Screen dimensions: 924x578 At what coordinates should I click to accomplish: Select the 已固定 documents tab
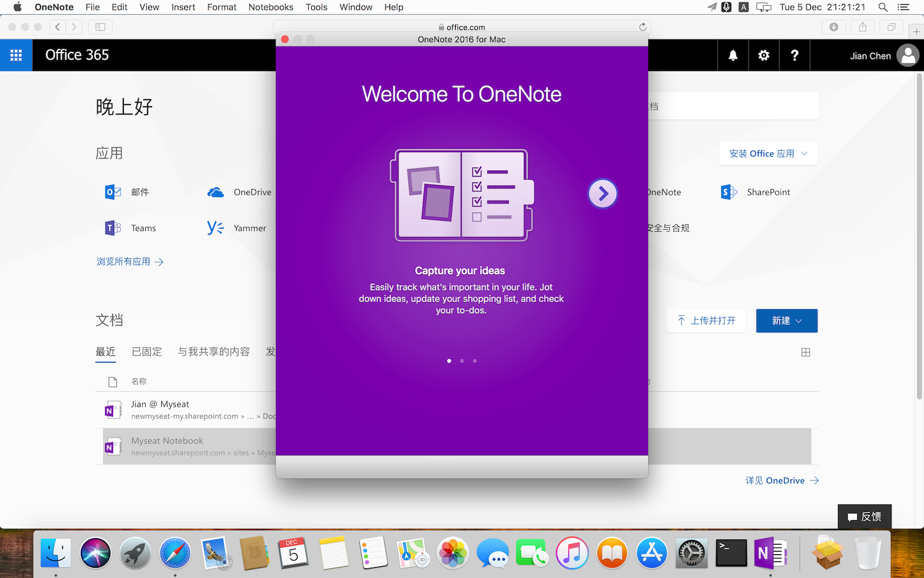pyautogui.click(x=147, y=352)
